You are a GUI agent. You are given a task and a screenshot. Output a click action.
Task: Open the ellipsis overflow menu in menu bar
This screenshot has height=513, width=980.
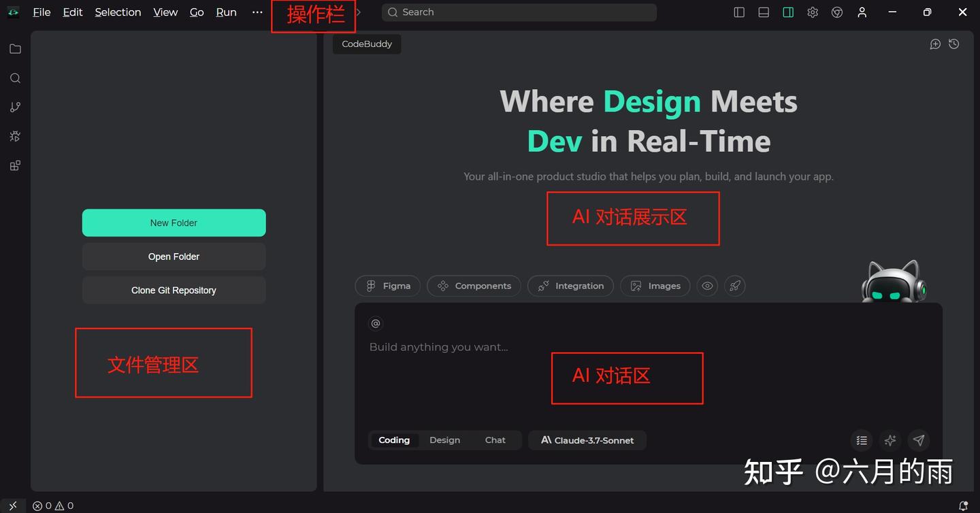257,12
